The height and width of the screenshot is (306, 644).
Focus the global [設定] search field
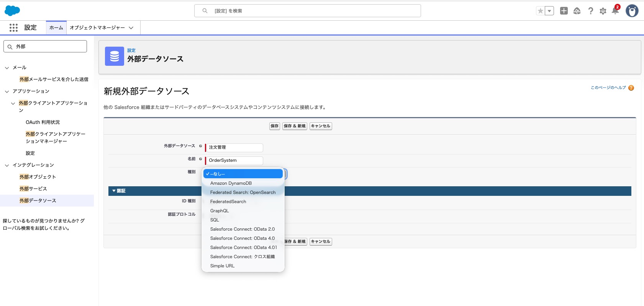coord(308,11)
